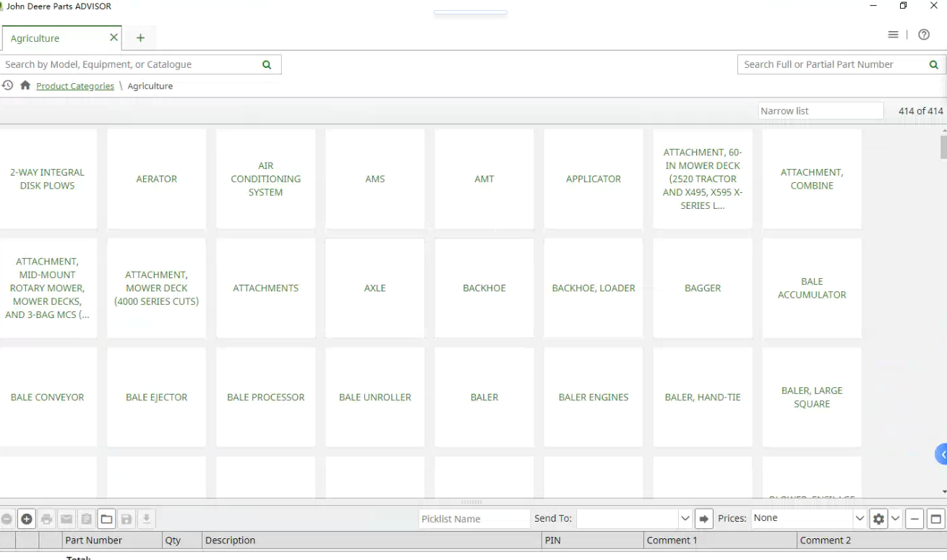Screen dimensions: 947x560
Task: Expand the dropdown arrow beside the gear icon
Action: [x=895, y=519]
